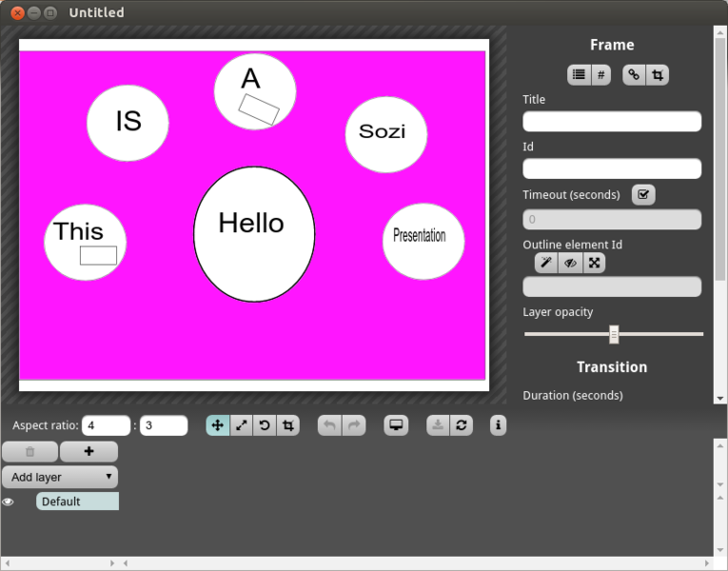728x571 pixels.
Task: Click the redo arrow button
Action: [354, 425]
